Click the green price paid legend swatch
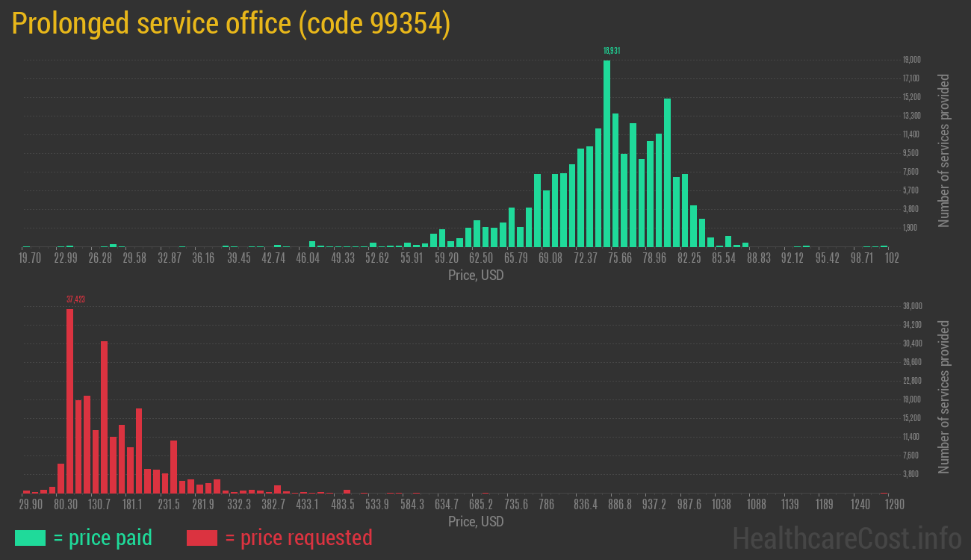This screenshot has height=560, width=971. (x=30, y=538)
